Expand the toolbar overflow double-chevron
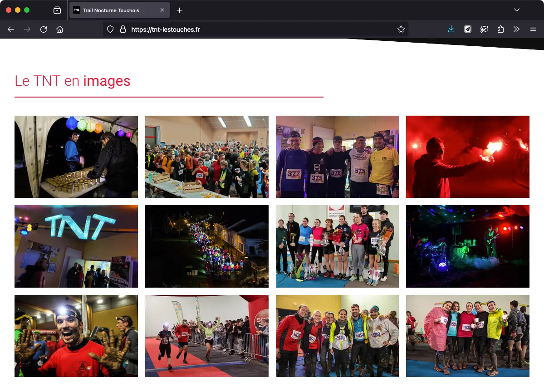The height and width of the screenshot is (392, 544). (516, 29)
